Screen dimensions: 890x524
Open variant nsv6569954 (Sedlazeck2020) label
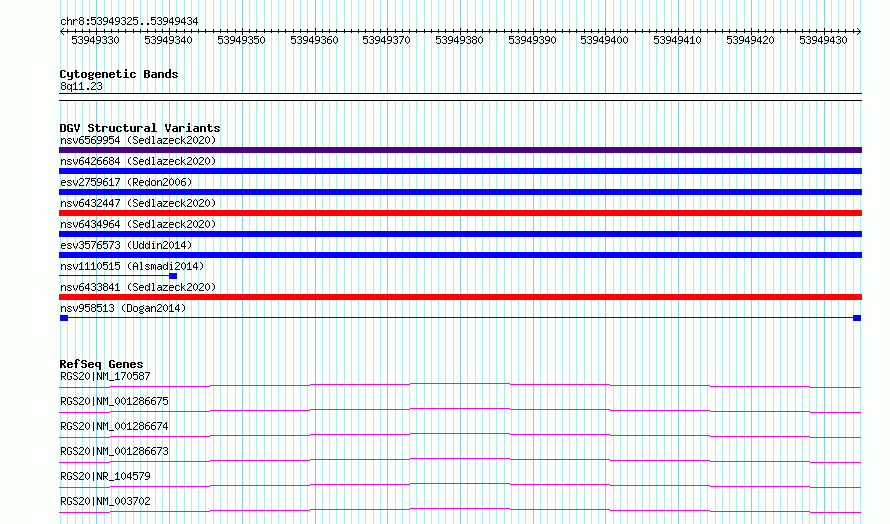[x=138, y=140]
